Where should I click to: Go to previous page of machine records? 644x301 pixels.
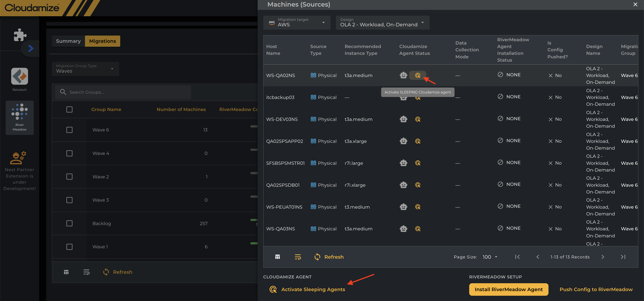point(538,257)
